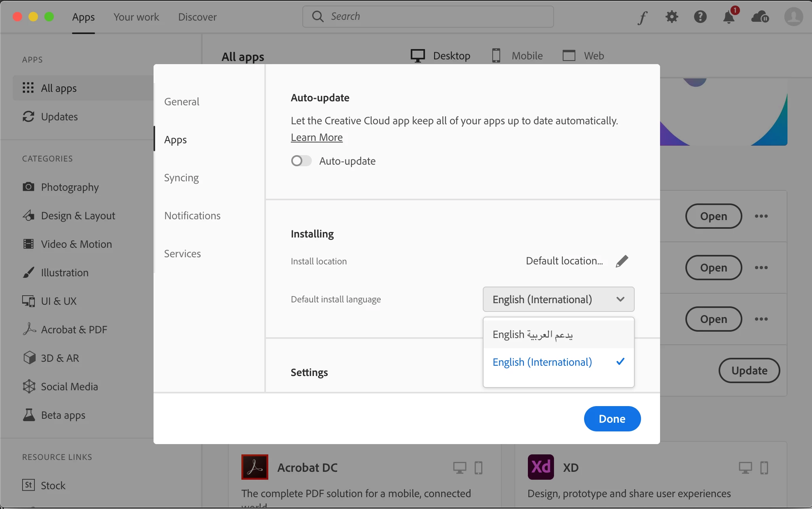
Task: Open the fonts icon in top bar
Action: point(643,17)
